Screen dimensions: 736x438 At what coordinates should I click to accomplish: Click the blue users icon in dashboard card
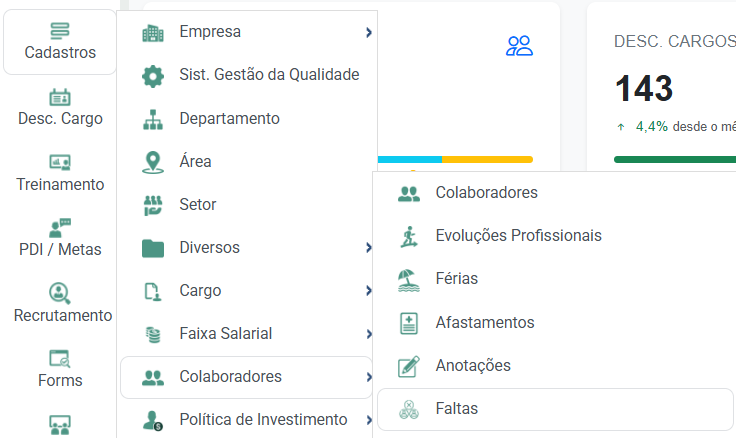519,46
